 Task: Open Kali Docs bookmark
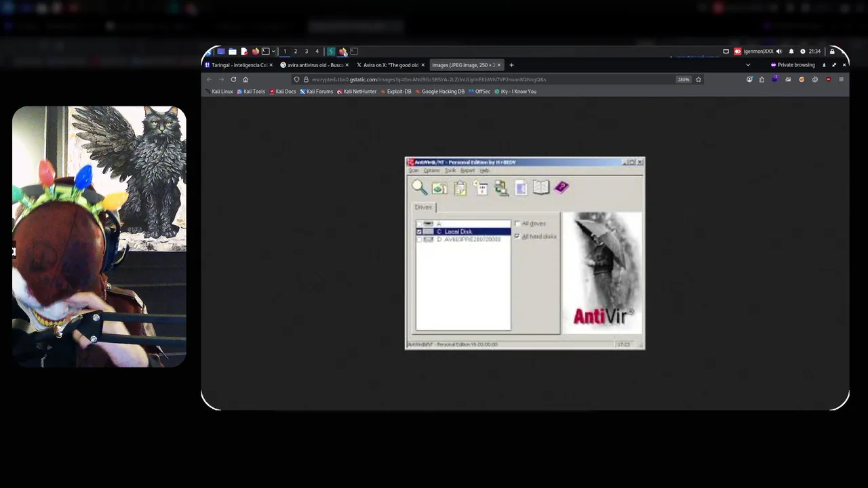pos(283,91)
